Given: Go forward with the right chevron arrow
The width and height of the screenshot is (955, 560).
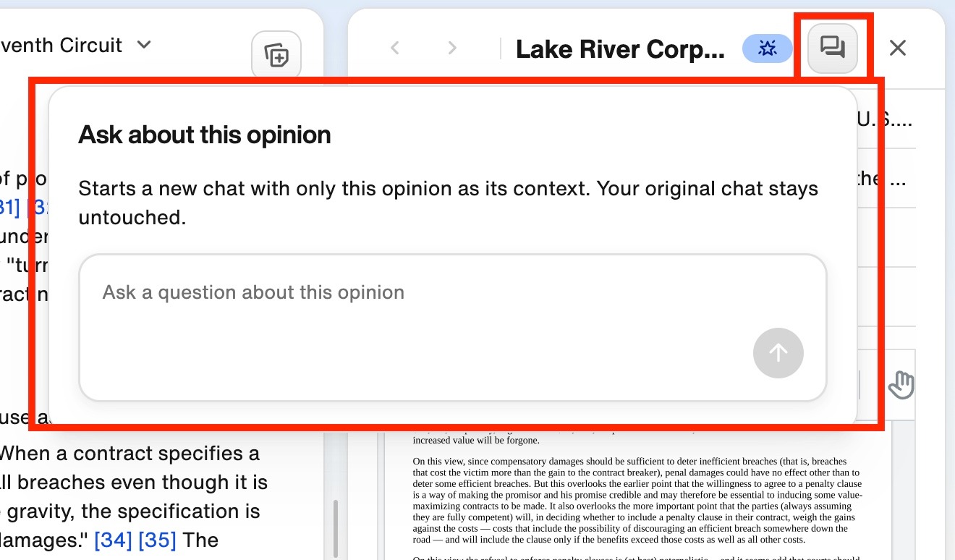Looking at the screenshot, I should [452, 48].
